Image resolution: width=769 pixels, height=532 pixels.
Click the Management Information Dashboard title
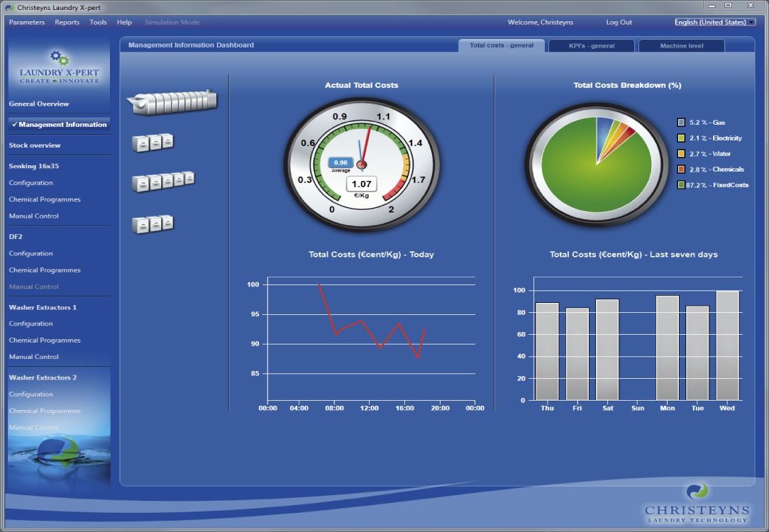pos(192,45)
